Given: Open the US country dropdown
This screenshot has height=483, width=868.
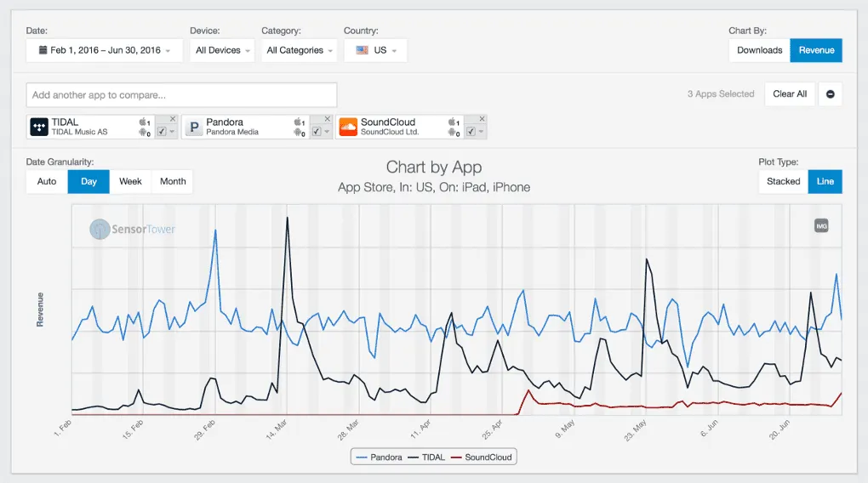Looking at the screenshot, I should pyautogui.click(x=375, y=50).
